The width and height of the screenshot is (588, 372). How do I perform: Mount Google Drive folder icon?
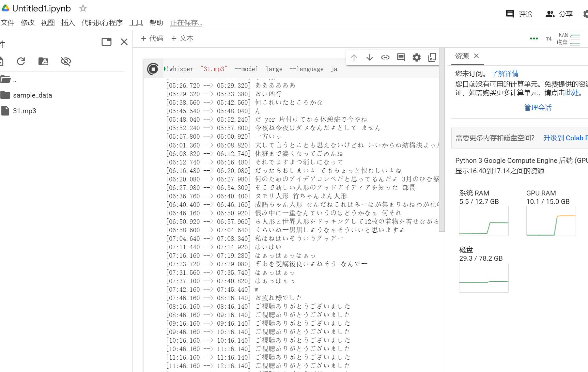(43, 61)
